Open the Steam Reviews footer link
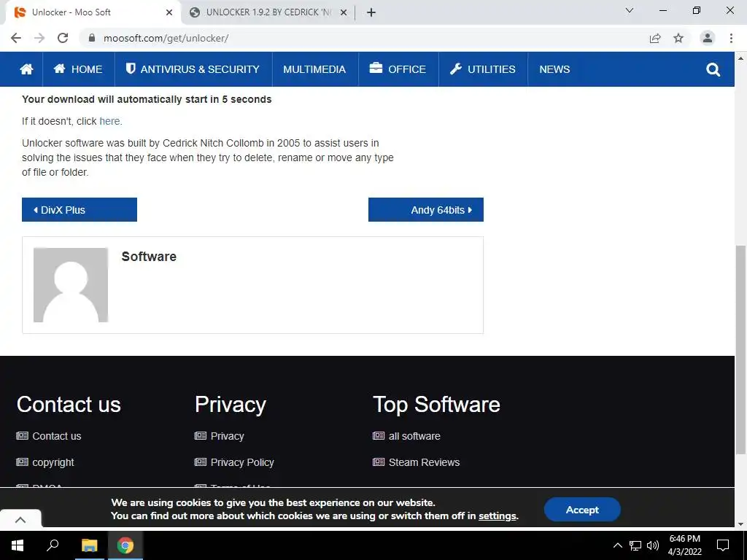This screenshot has width=747, height=560. [x=424, y=462]
